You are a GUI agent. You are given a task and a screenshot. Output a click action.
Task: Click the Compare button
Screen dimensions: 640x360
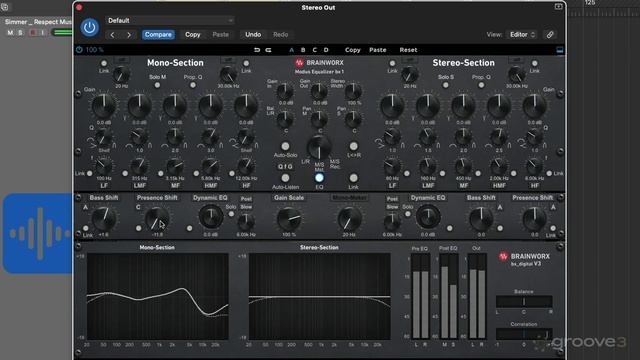pos(158,35)
